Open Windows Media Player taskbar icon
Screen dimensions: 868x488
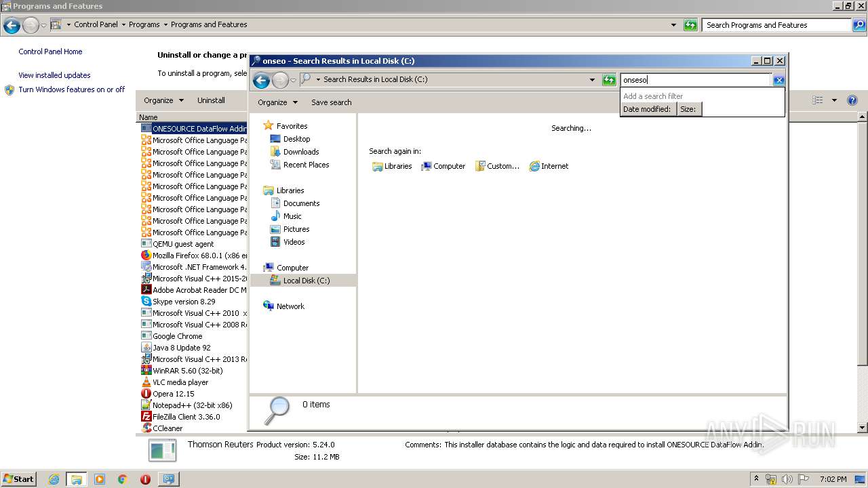(100, 479)
